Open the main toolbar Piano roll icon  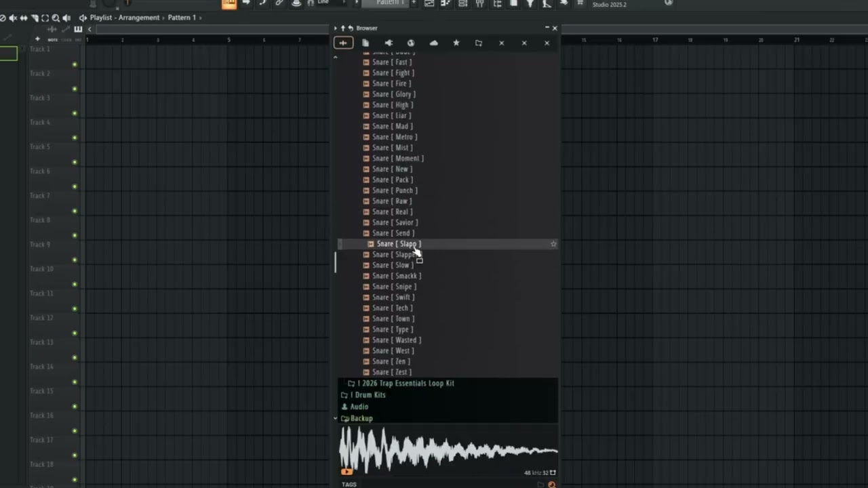point(446,3)
